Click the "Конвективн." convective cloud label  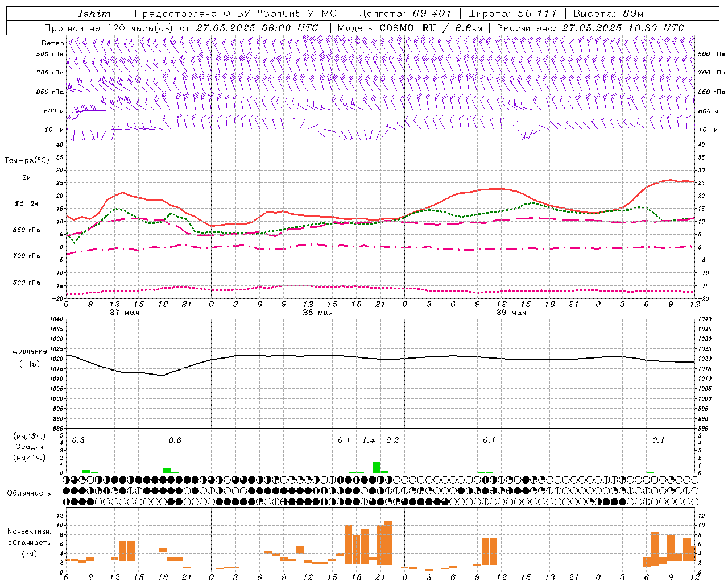point(30,531)
